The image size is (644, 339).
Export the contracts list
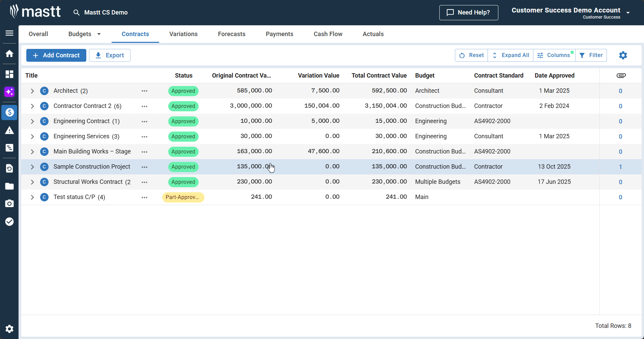point(110,55)
